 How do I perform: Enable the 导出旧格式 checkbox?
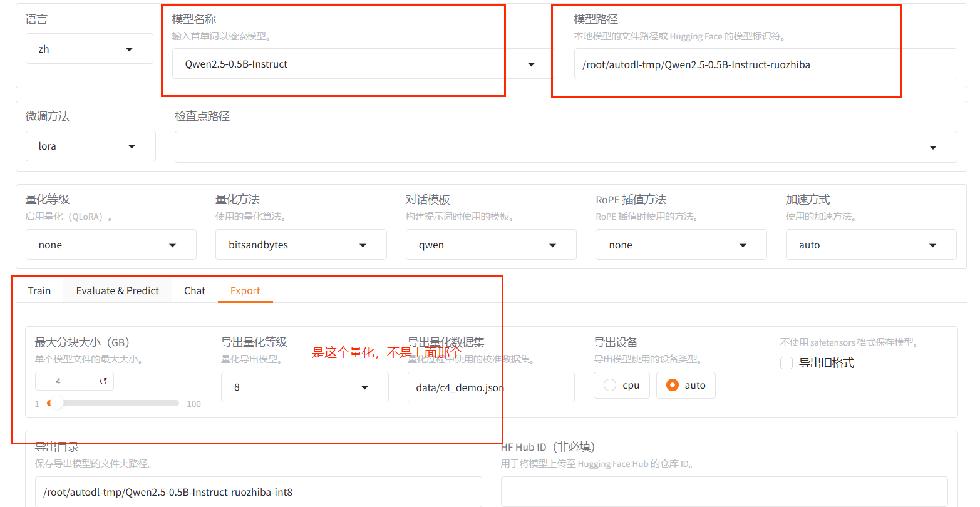tap(787, 363)
